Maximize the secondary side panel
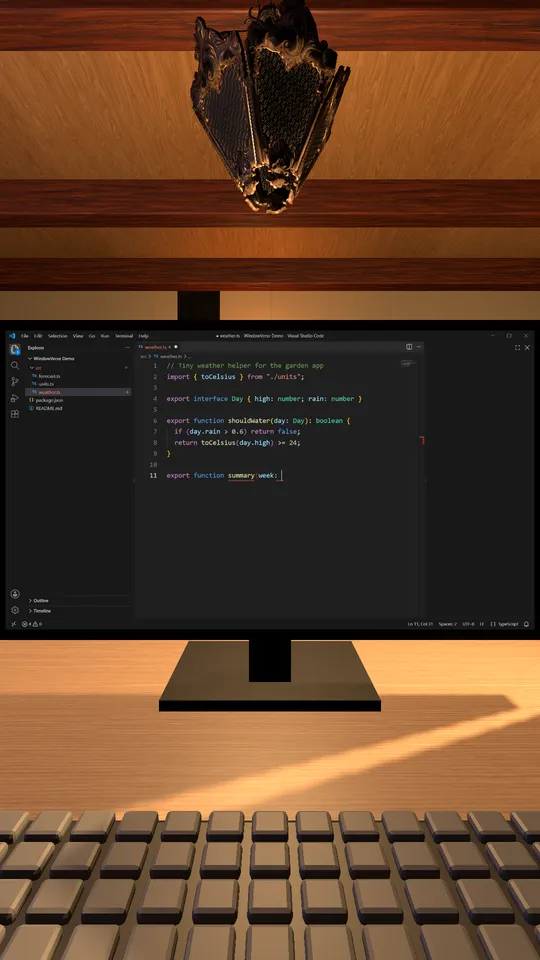 coord(517,348)
